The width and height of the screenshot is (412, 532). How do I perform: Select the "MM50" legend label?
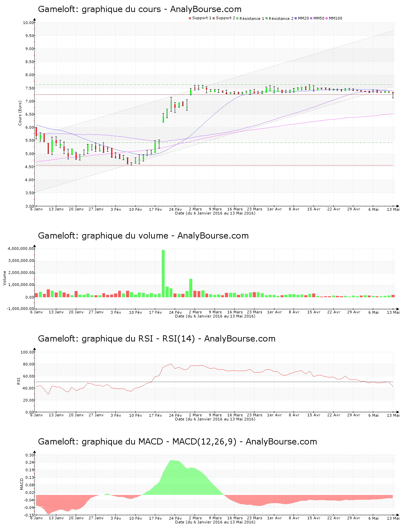point(319,18)
